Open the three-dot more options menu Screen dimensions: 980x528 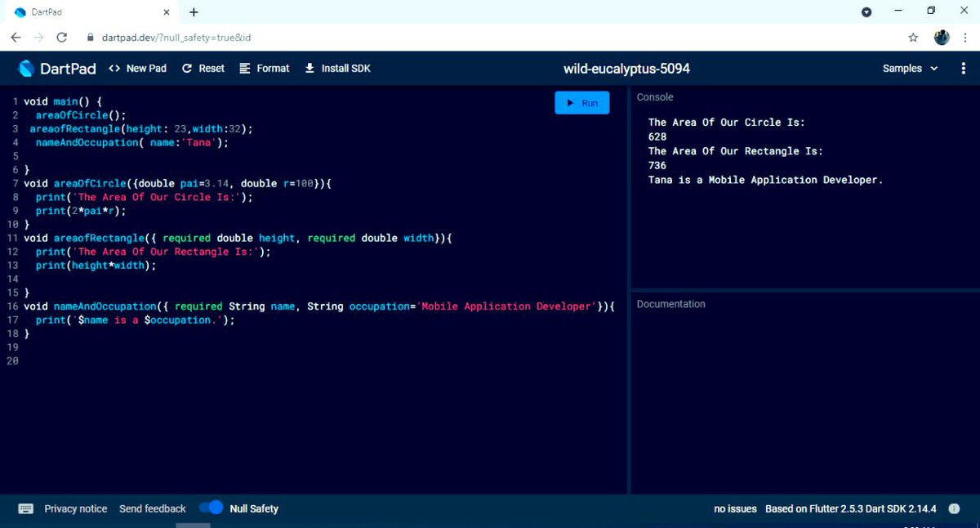click(964, 69)
